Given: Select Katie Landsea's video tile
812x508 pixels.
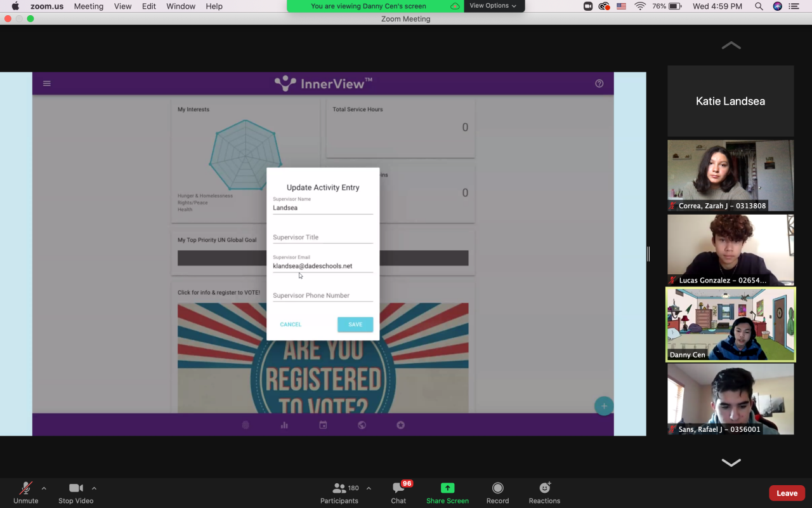Looking at the screenshot, I should [731, 101].
